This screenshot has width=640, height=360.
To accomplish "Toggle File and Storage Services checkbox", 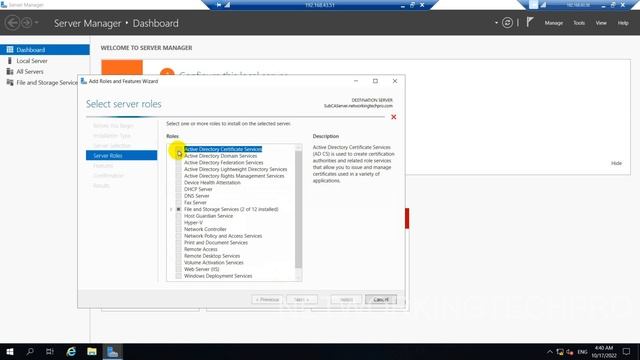I will click(x=179, y=209).
